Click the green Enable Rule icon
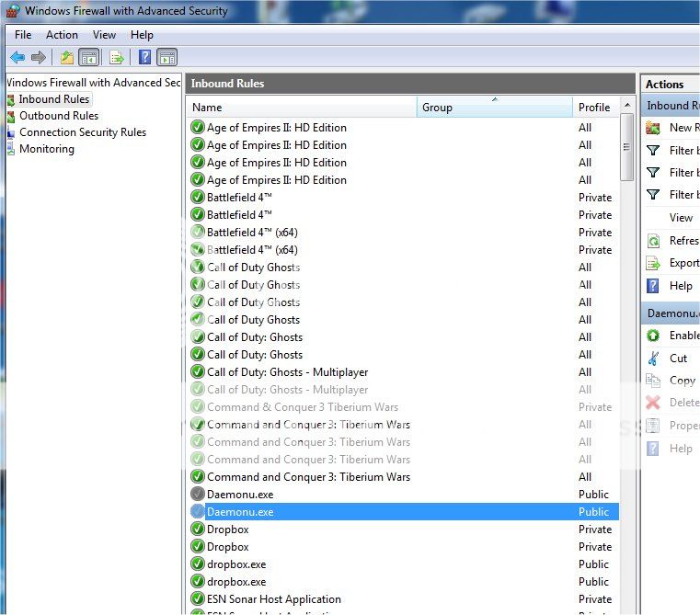Image resolution: width=700 pixels, height=615 pixels. [653, 336]
